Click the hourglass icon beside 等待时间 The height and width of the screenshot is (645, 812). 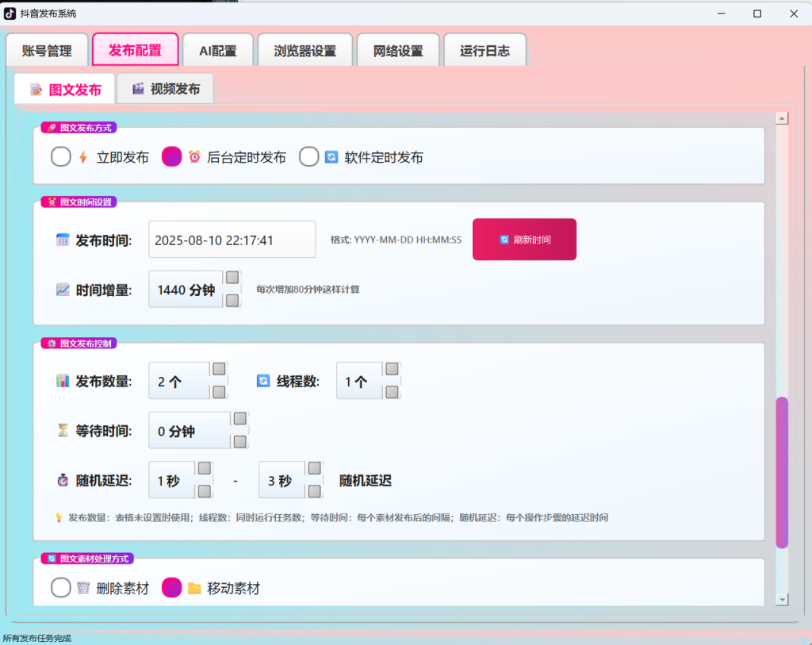pos(63,431)
